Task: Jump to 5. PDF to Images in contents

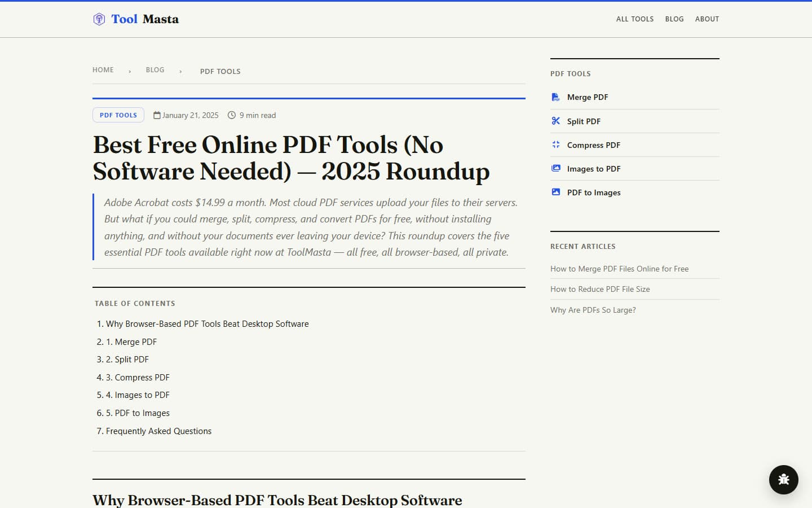Action: 138,413
